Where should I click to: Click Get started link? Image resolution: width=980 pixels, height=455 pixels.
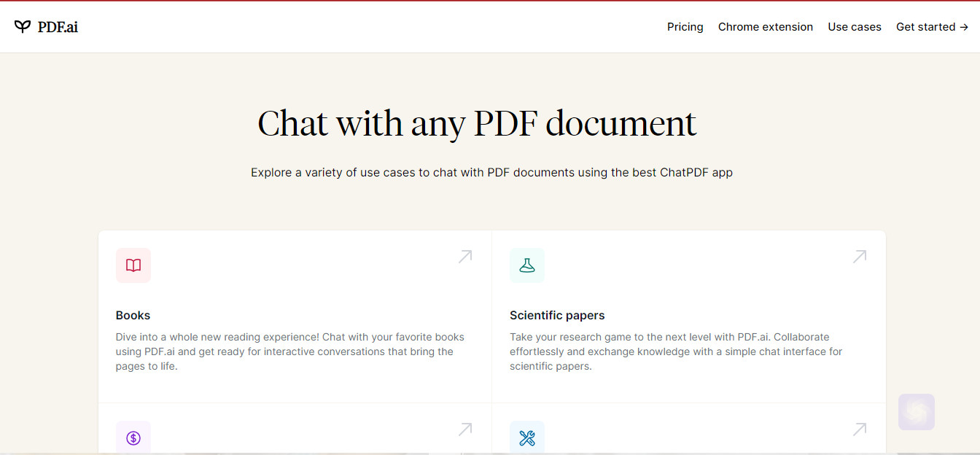point(933,27)
